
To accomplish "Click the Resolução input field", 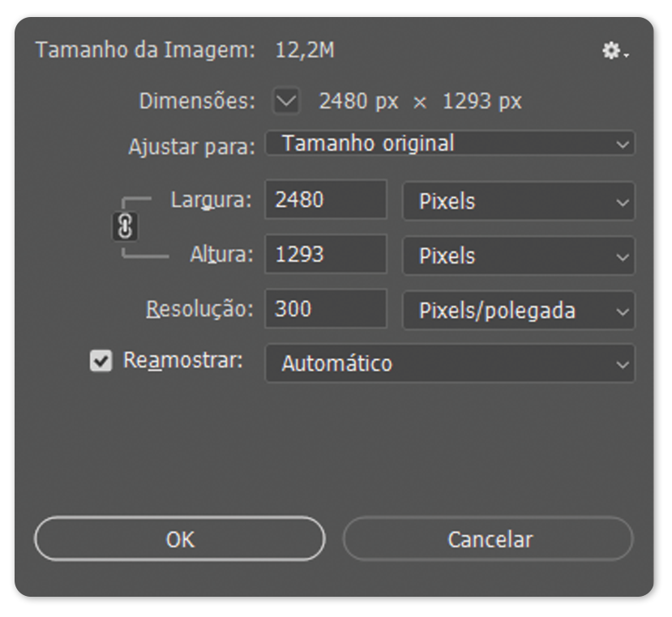I will (x=326, y=309).
